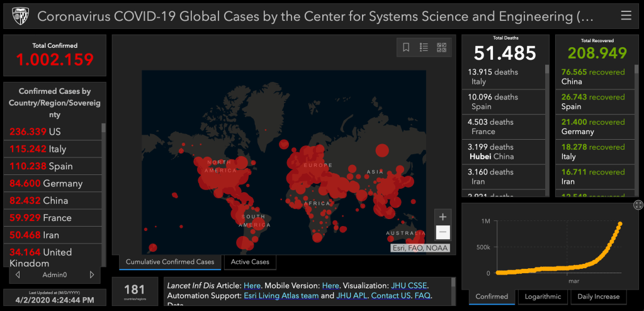Image resolution: width=644 pixels, height=311 pixels.
Task: Expand the chart panel with corner icon
Action: [638, 205]
